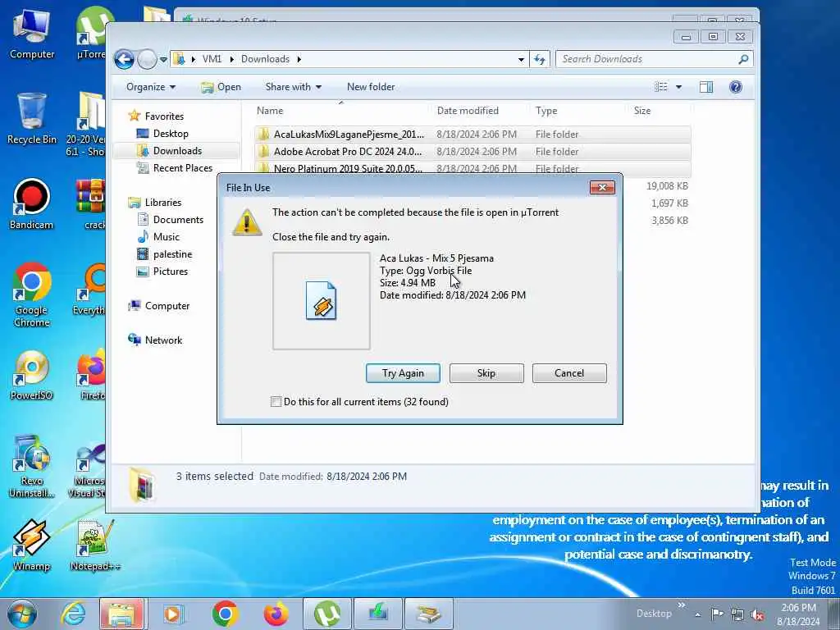
Task: Open address bar history dropdown
Action: click(521, 59)
